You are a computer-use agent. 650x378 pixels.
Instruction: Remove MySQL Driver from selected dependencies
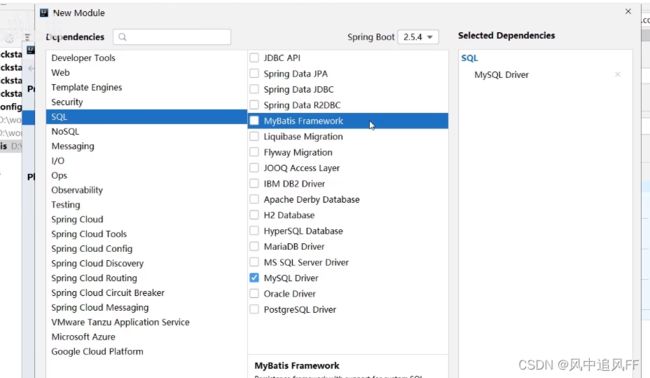(x=618, y=75)
